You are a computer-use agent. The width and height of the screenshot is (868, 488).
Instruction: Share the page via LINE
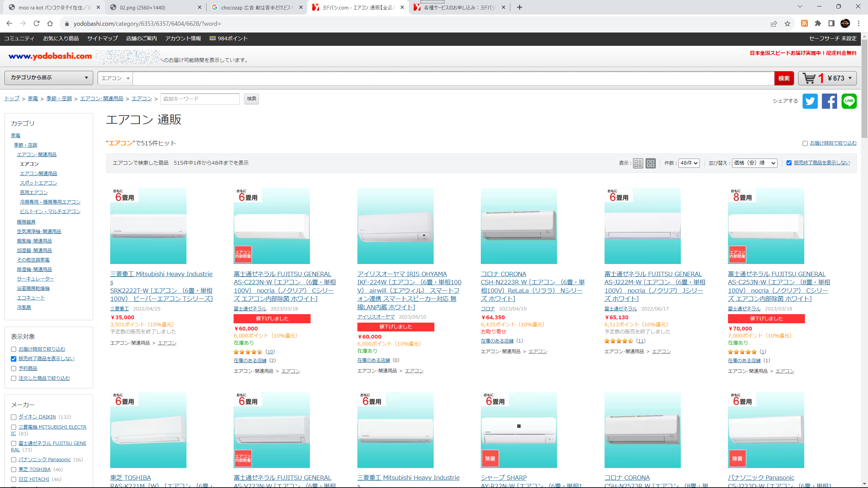(849, 101)
